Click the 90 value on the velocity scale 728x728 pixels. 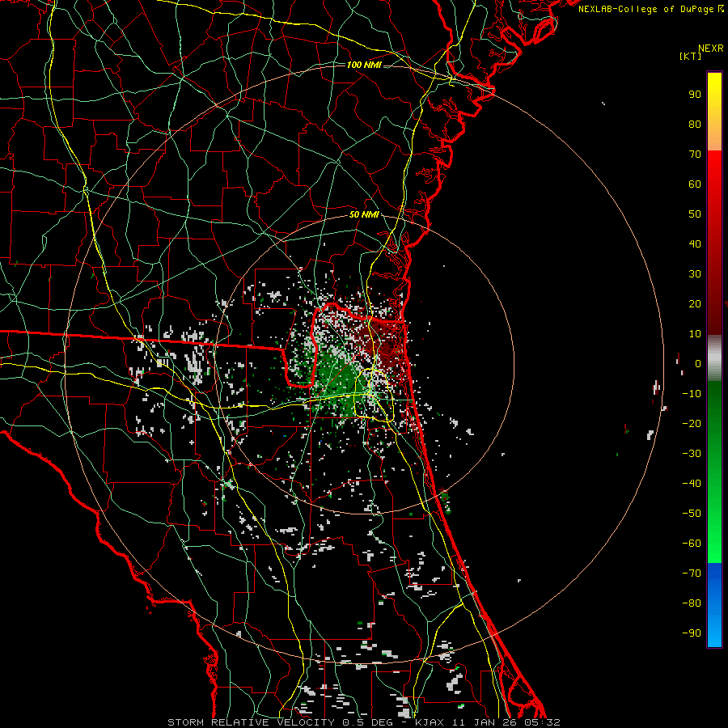pyautogui.click(x=695, y=95)
